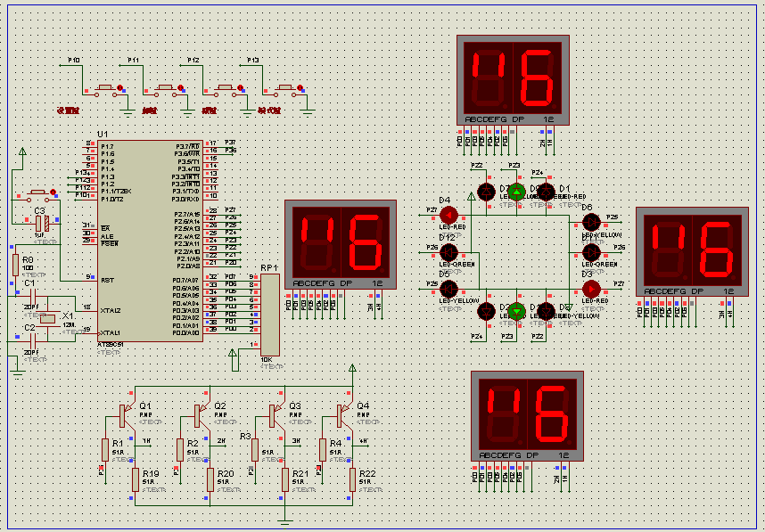Click the RP1 reference label
The width and height of the screenshot is (765, 532).
pos(269,267)
